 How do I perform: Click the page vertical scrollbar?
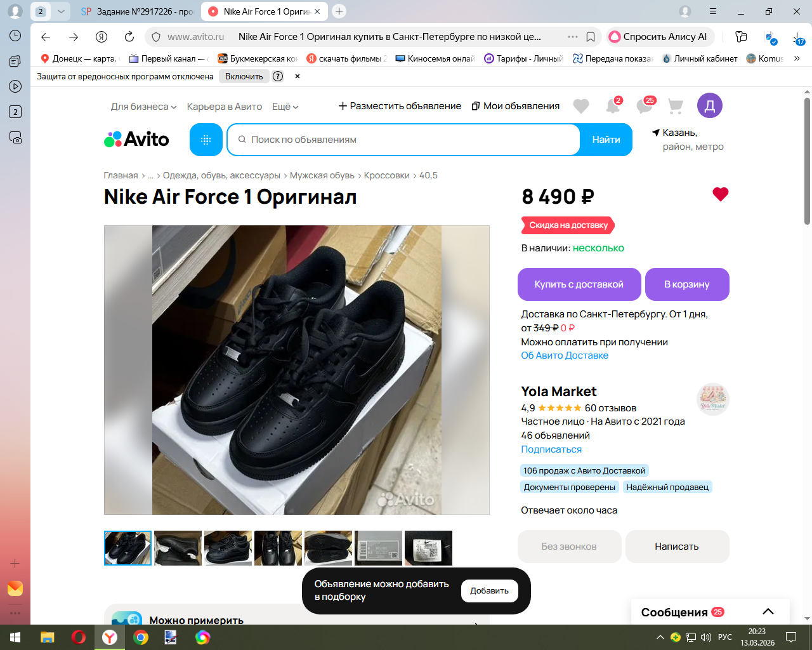807,161
